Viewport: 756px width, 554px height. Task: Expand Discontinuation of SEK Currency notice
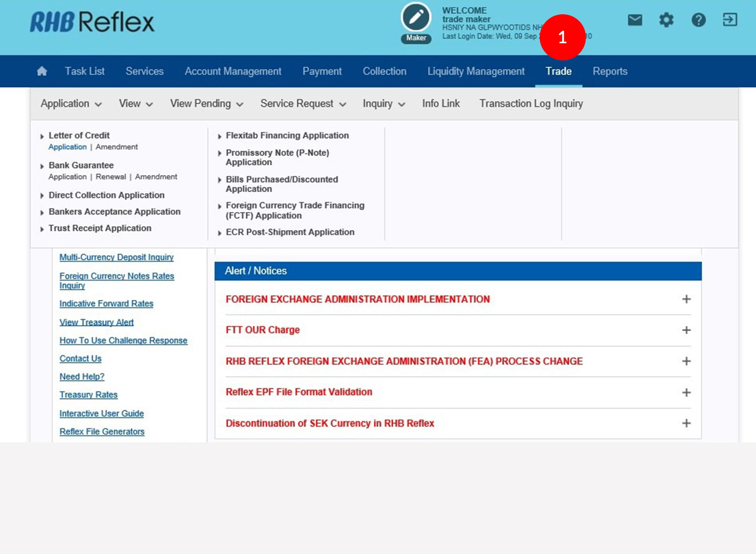[x=686, y=423]
